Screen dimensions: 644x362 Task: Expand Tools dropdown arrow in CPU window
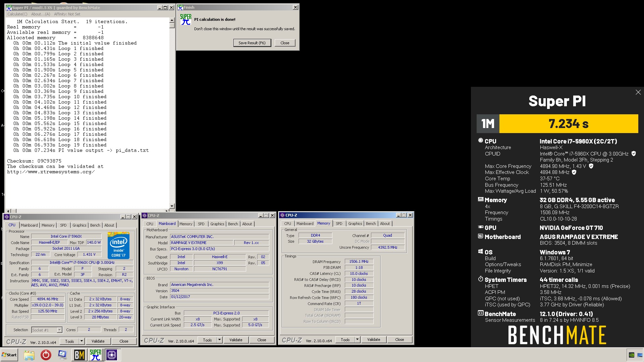[x=81, y=341]
